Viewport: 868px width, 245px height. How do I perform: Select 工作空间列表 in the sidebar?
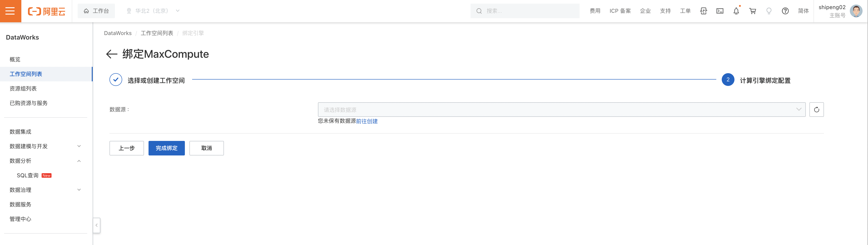(46, 74)
